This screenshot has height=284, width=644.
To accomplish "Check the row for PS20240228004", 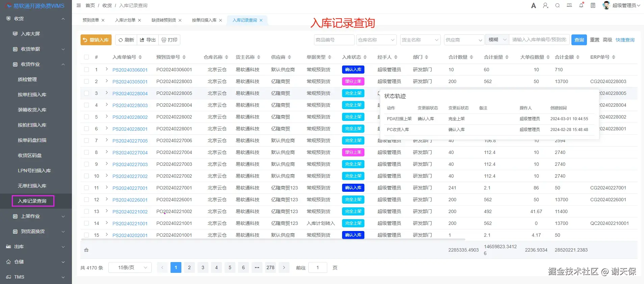I will (86, 93).
